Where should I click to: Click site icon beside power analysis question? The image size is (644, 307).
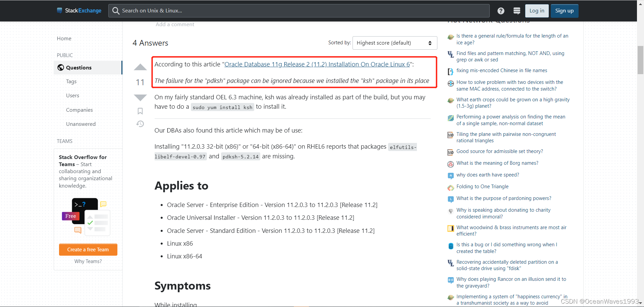point(451,118)
